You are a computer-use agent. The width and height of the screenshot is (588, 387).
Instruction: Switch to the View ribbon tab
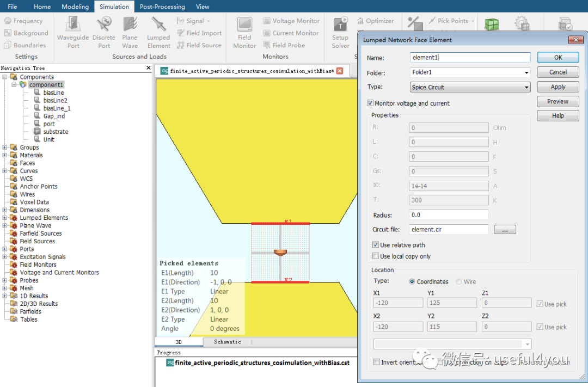[203, 7]
